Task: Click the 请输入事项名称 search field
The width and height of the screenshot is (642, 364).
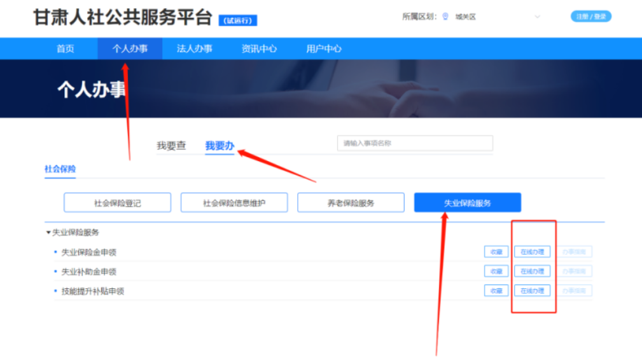Action: (x=415, y=143)
